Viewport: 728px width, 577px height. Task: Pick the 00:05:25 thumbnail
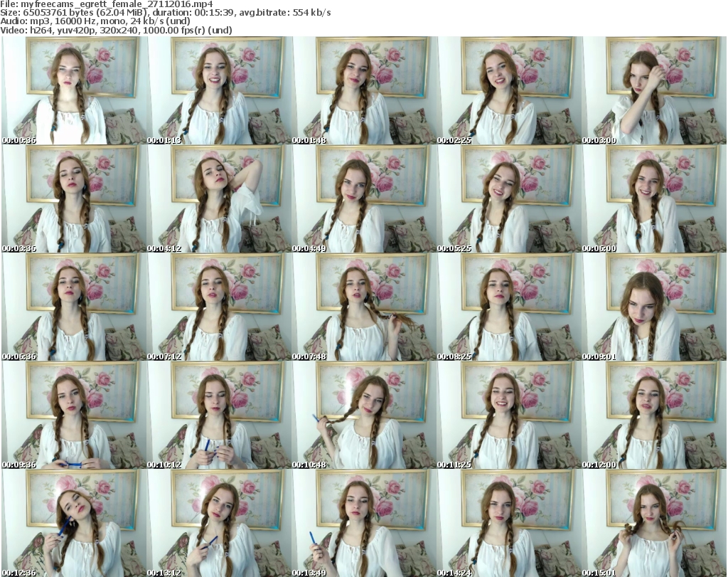[509, 198]
